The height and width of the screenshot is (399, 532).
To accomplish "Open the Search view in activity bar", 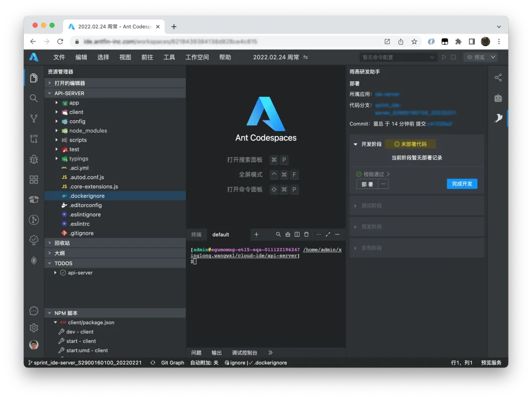I will [x=33, y=98].
